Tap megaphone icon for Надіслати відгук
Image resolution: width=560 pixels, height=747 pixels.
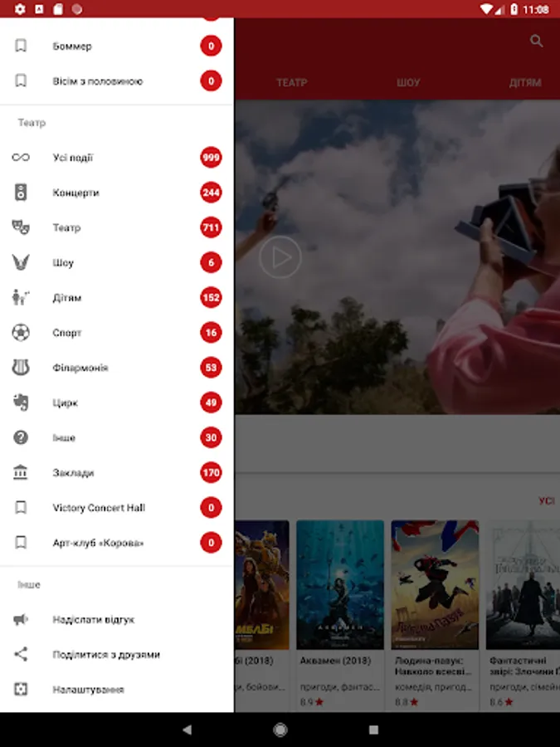point(21,619)
